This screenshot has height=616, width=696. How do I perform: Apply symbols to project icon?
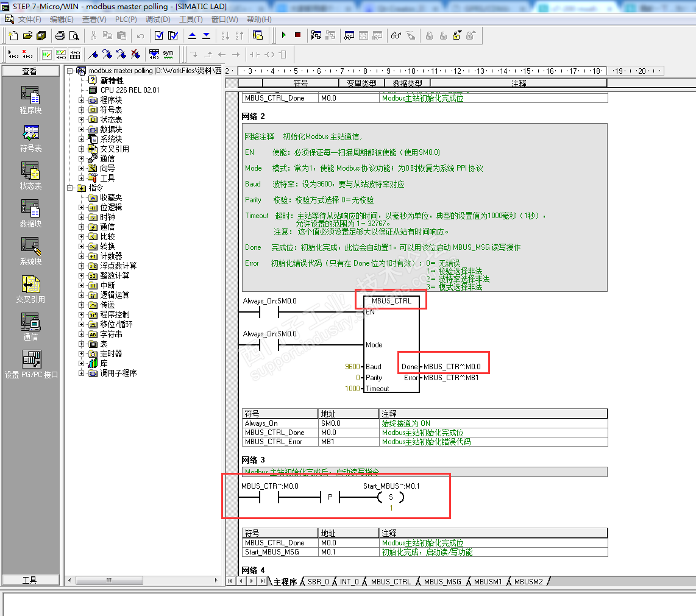click(x=154, y=55)
